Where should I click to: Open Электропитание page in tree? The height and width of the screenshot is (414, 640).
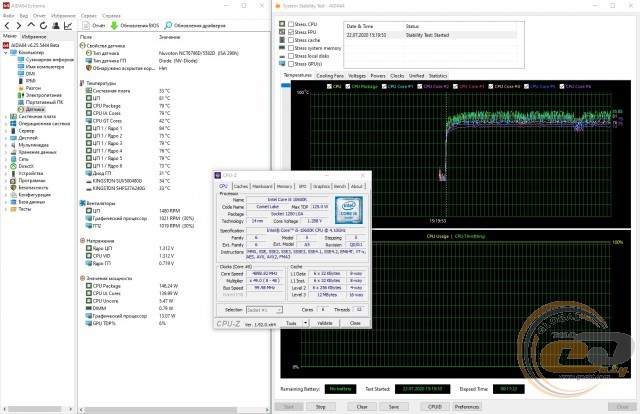coord(40,95)
